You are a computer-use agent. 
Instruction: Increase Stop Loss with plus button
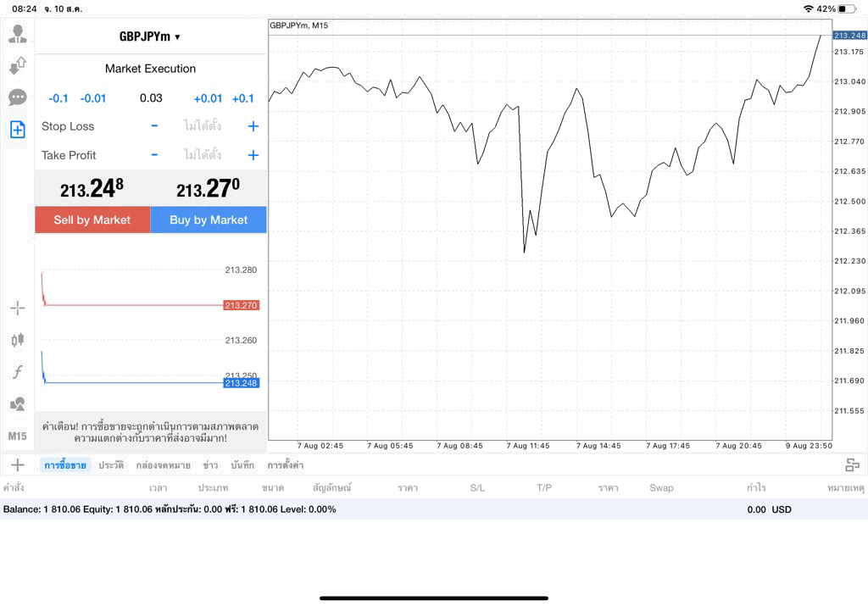(x=253, y=126)
